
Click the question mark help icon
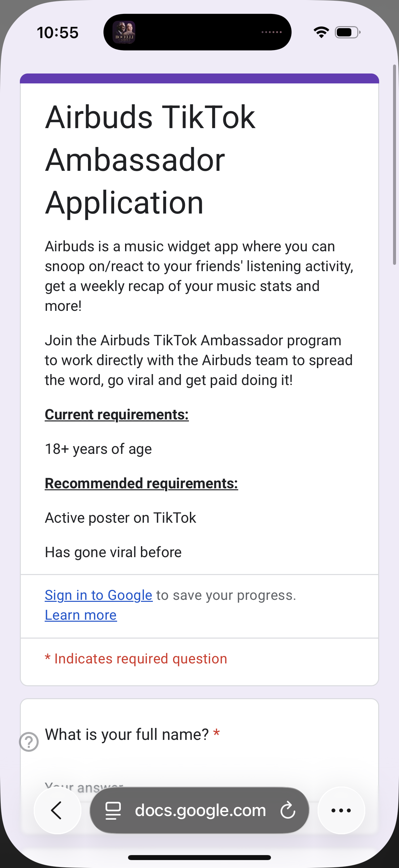pos(29,742)
